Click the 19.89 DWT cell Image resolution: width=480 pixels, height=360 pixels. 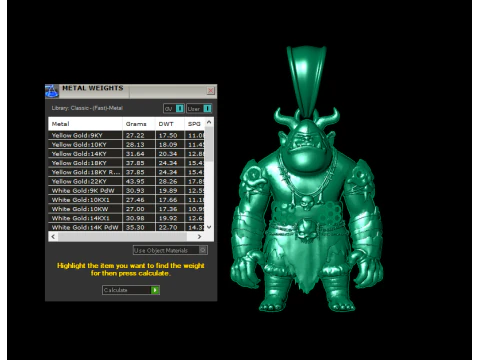[170, 191]
